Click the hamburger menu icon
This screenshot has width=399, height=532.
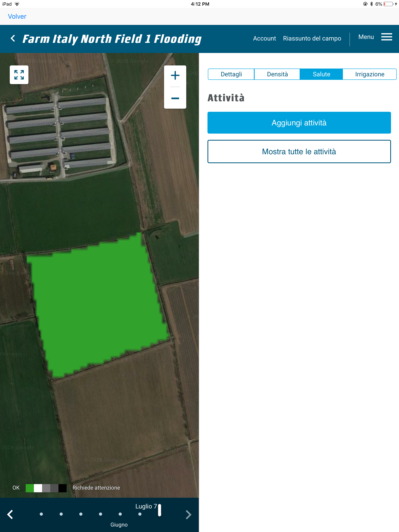[x=387, y=37]
